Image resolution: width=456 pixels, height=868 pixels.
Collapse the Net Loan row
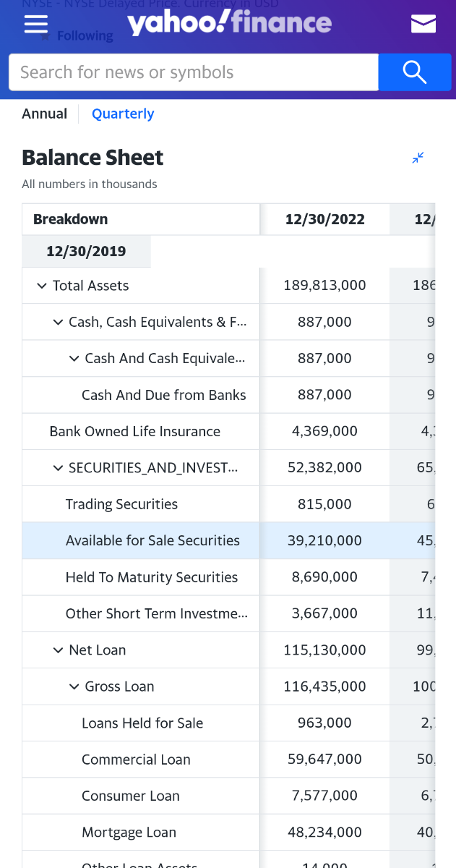point(58,650)
